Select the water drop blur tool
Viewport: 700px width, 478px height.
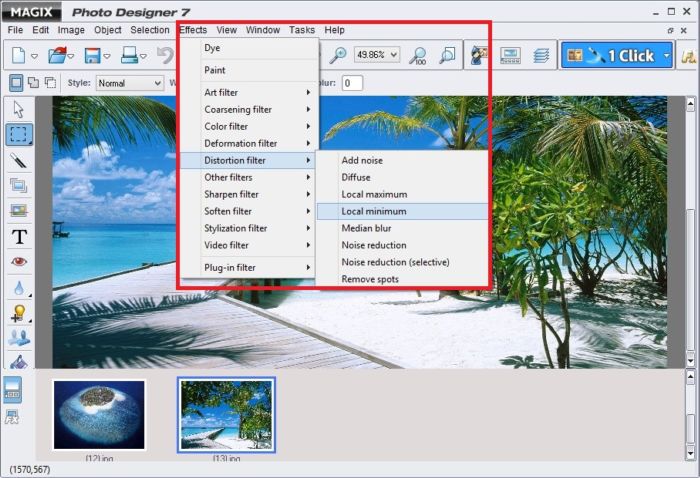(x=18, y=288)
